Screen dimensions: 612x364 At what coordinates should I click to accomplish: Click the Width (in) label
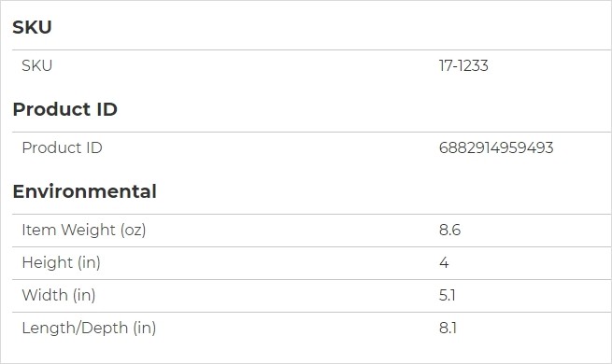(59, 295)
